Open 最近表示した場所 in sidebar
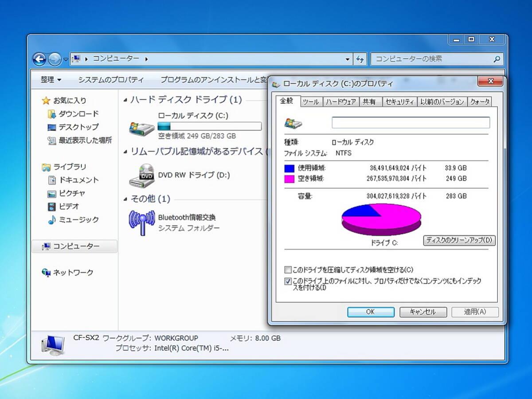The image size is (532, 399). pyautogui.click(x=80, y=141)
